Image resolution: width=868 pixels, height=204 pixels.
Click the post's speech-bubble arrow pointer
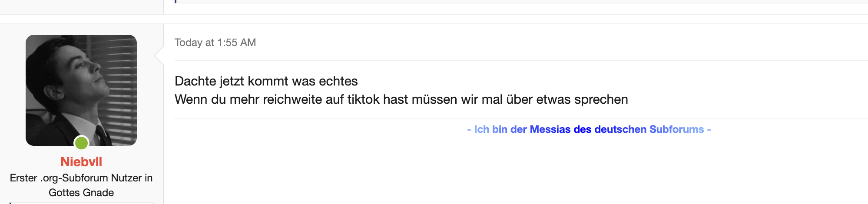(159, 55)
